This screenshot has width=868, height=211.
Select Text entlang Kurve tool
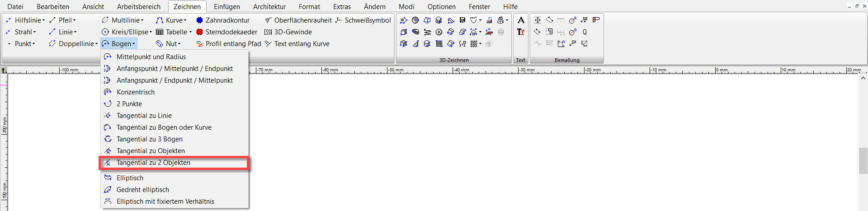coord(297,44)
